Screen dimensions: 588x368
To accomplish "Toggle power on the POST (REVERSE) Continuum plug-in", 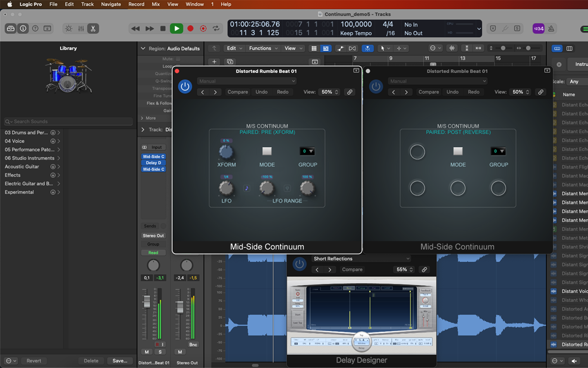I will [376, 87].
